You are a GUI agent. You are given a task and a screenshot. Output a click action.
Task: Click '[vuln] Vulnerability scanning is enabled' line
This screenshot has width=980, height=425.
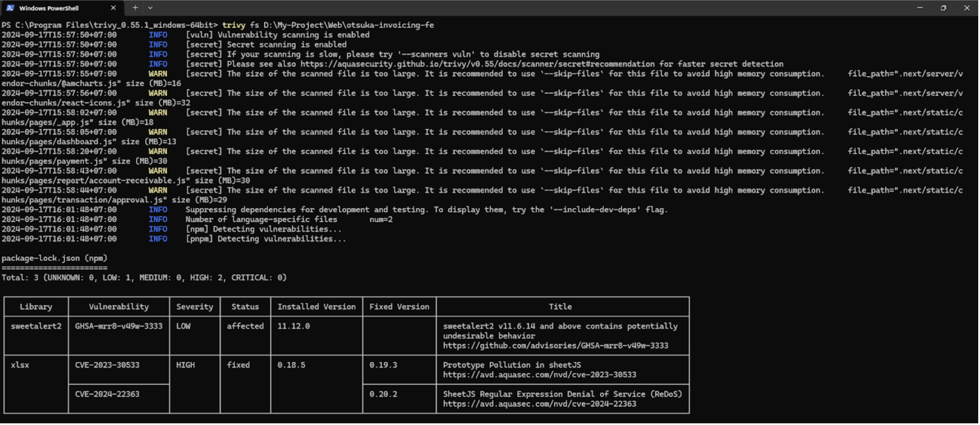tap(278, 35)
